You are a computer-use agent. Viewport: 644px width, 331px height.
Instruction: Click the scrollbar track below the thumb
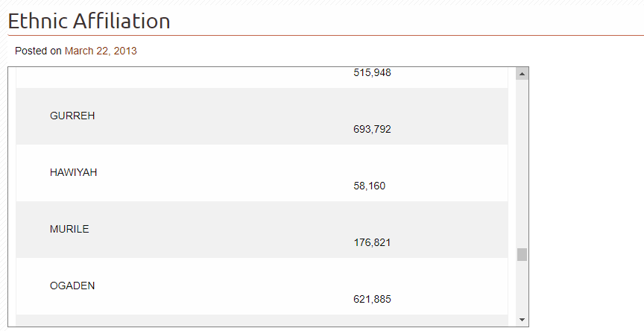point(522,289)
